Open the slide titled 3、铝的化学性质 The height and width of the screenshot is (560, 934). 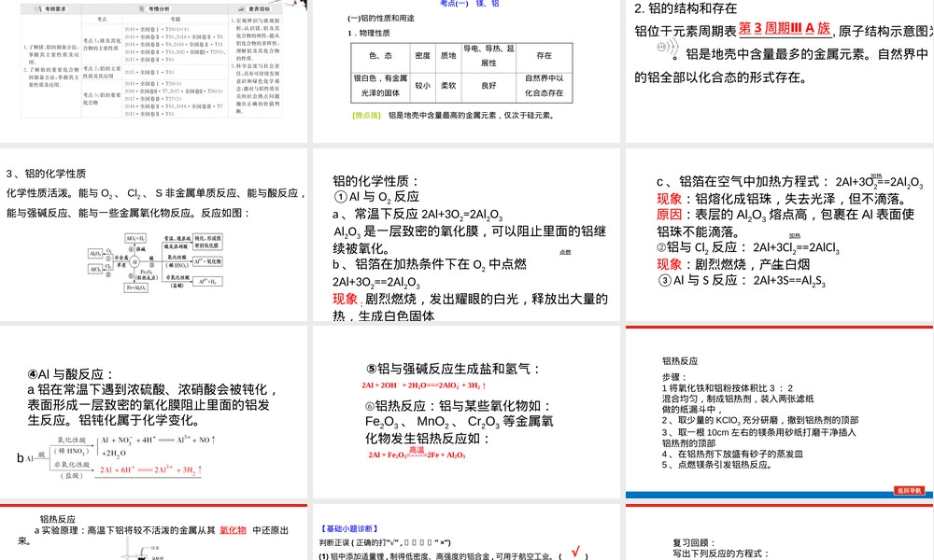tap(154, 234)
